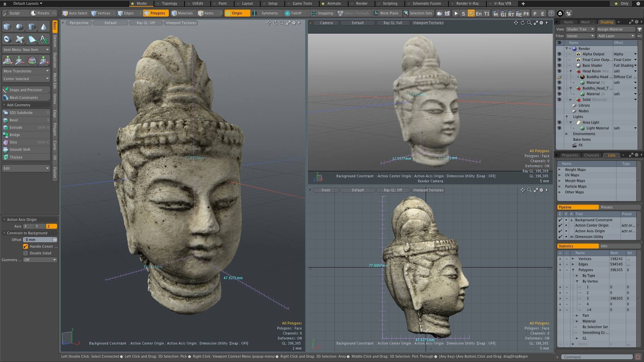This screenshot has height=362, width=644.
Task: Click the shader tree filter funnel icon
Action: pyautogui.click(x=639, y=29)
